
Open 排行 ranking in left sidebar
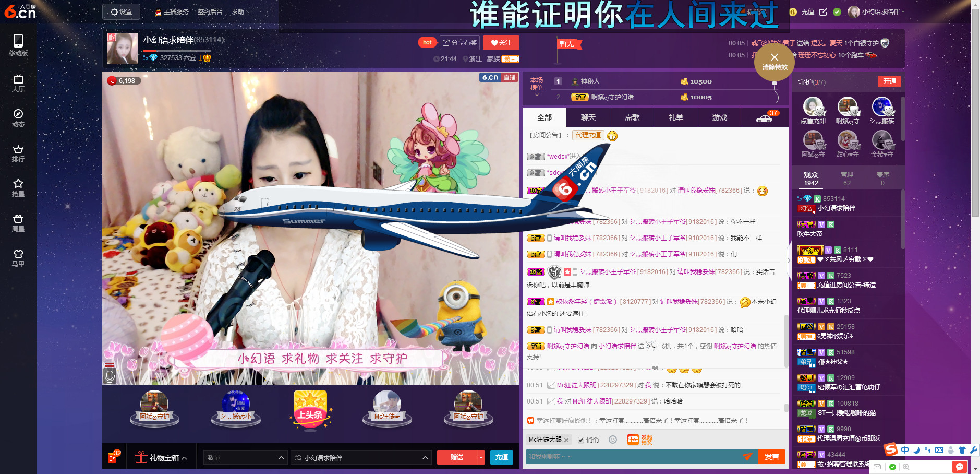coord(18,153)
